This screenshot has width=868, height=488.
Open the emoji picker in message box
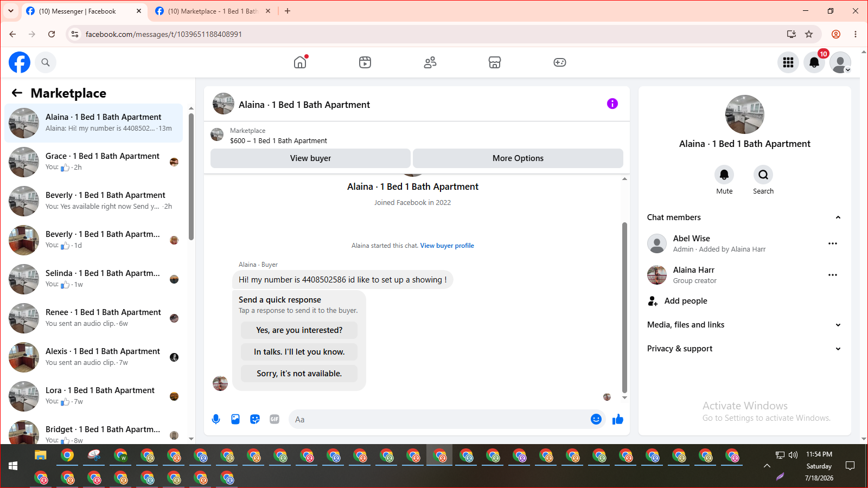coord(596,419)
